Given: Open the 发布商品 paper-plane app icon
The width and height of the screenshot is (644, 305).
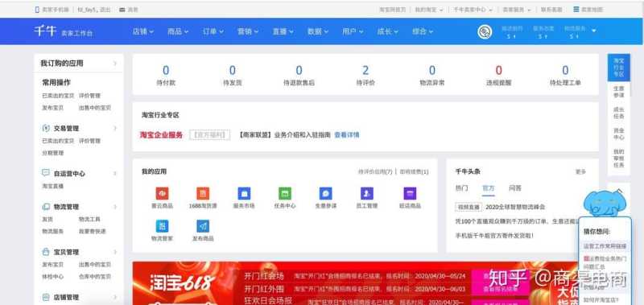Looking at the screenshot, I should (203, 226).
